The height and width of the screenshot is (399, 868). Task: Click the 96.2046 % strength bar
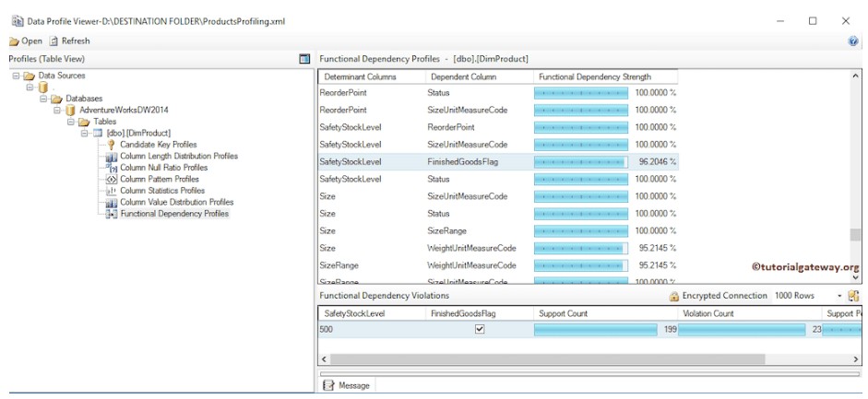pyautogui.click(x=581, y=162)
